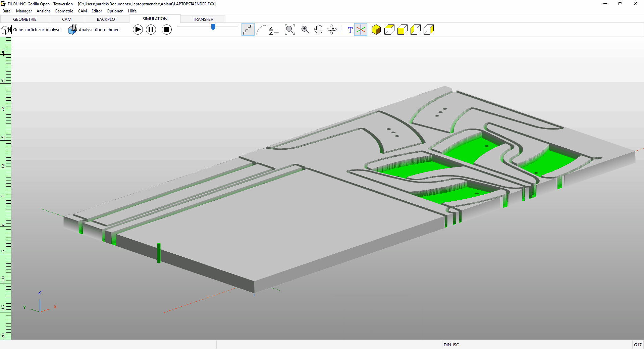
Task: Switch to front view cube icon
Action: (x=402, y=30)
